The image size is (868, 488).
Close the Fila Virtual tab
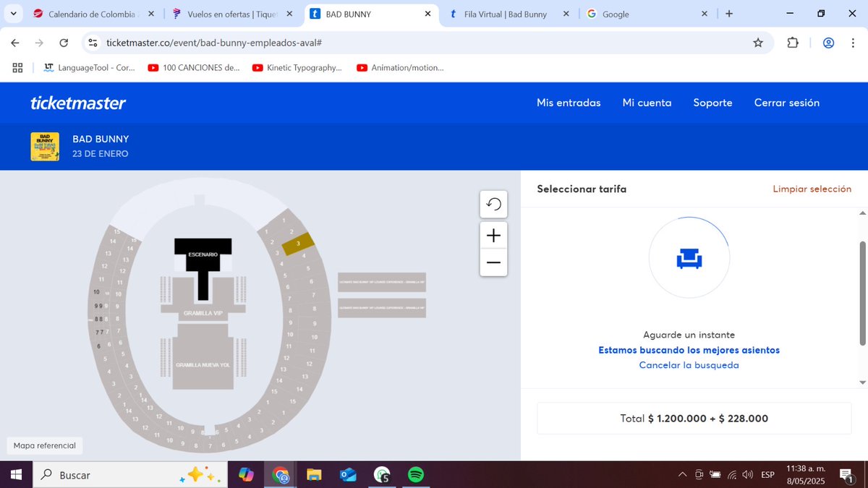[566, 14]
